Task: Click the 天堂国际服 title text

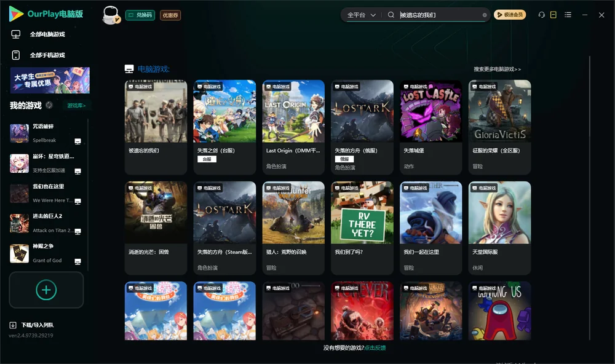Action: [485, 252]
